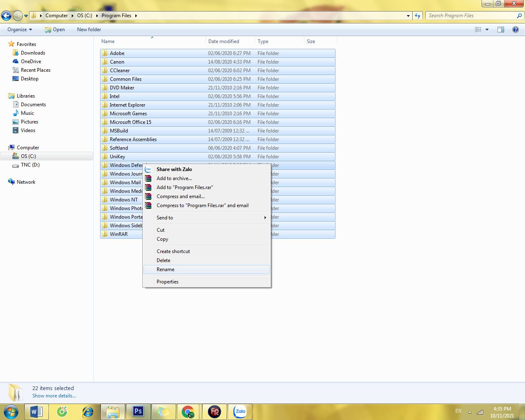Screen dimensions: 525x420
Task: Choose Cut in the context menu
Action: [207, 230]
